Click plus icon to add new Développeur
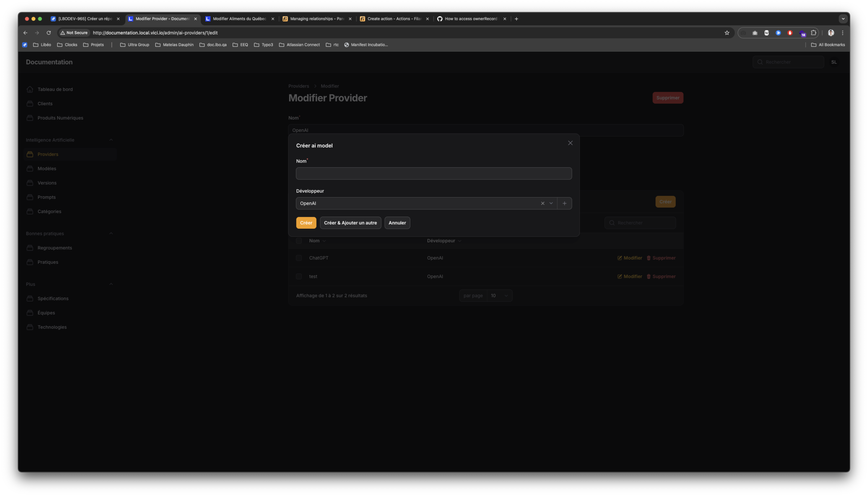 564,203
